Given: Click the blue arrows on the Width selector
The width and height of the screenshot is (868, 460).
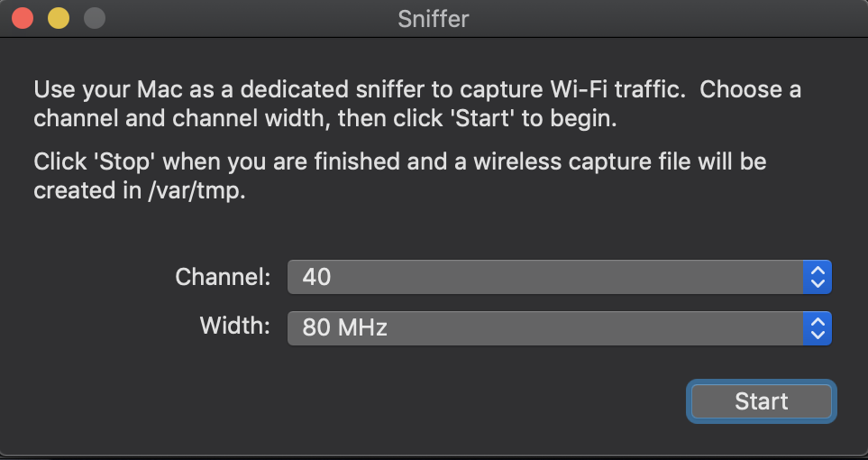Looking at the screenshot, I should click(817, 327).
